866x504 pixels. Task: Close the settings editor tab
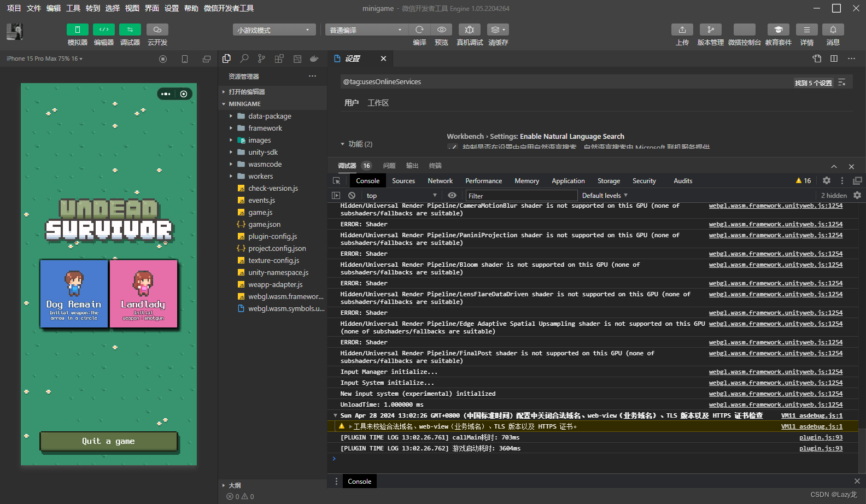tap(383, 58)
